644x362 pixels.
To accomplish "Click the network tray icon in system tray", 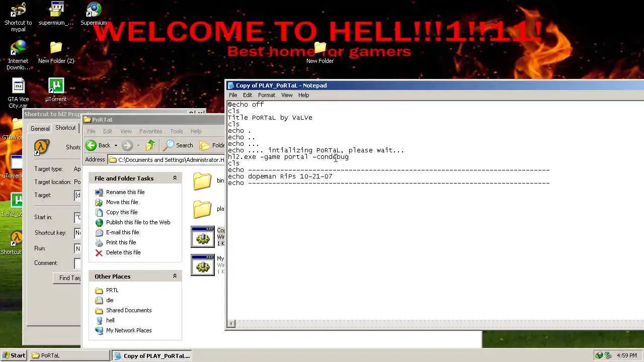I will click(x=608, y=355).
